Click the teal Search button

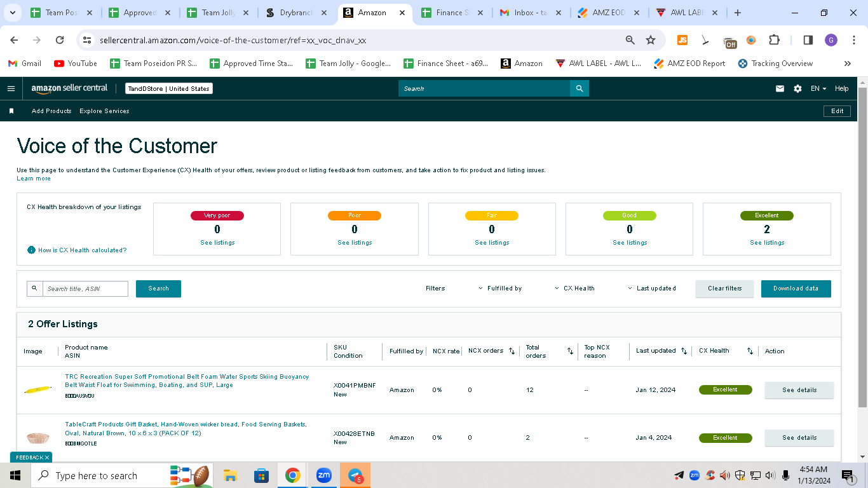[x=158, y=288]
